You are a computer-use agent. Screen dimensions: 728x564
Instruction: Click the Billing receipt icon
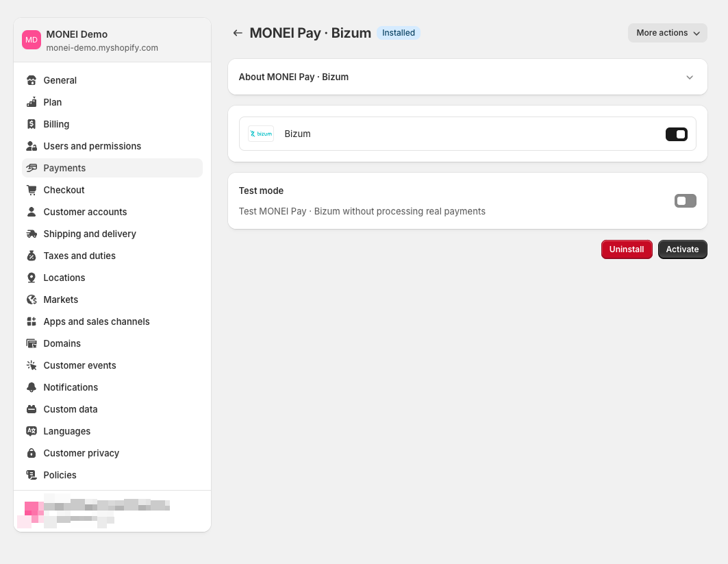[x=32, y=124]
